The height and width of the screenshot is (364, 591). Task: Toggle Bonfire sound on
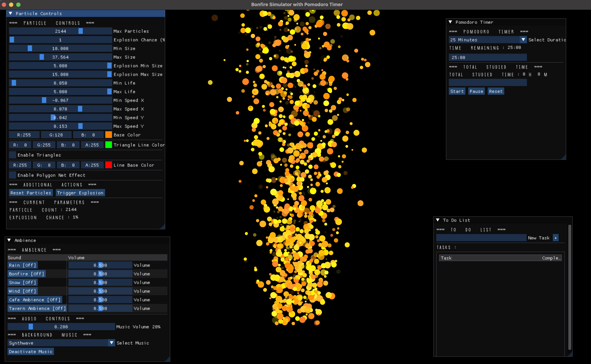tap(27, 274)
